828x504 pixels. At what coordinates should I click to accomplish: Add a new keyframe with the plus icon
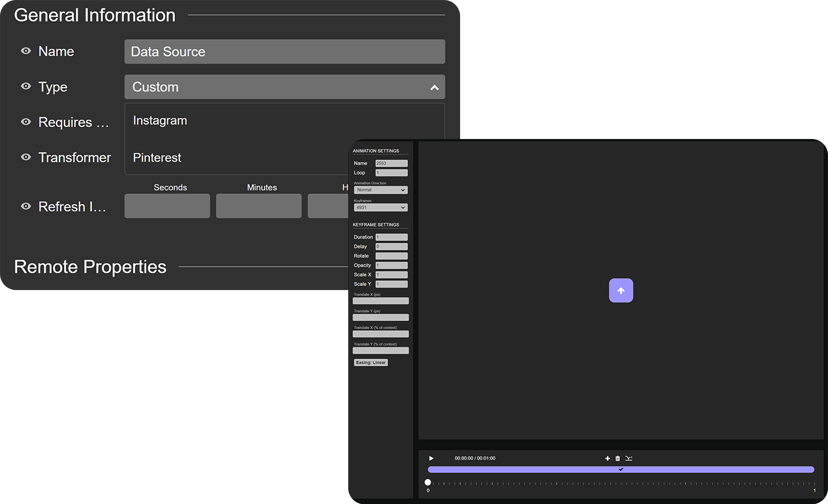(x=607, y=458)
